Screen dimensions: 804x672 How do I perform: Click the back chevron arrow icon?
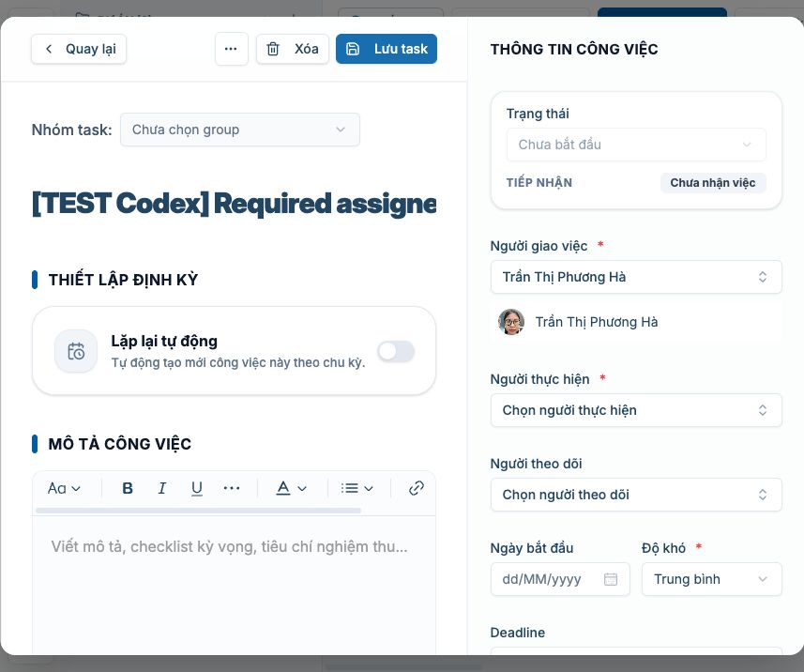[x=49, y=49]
